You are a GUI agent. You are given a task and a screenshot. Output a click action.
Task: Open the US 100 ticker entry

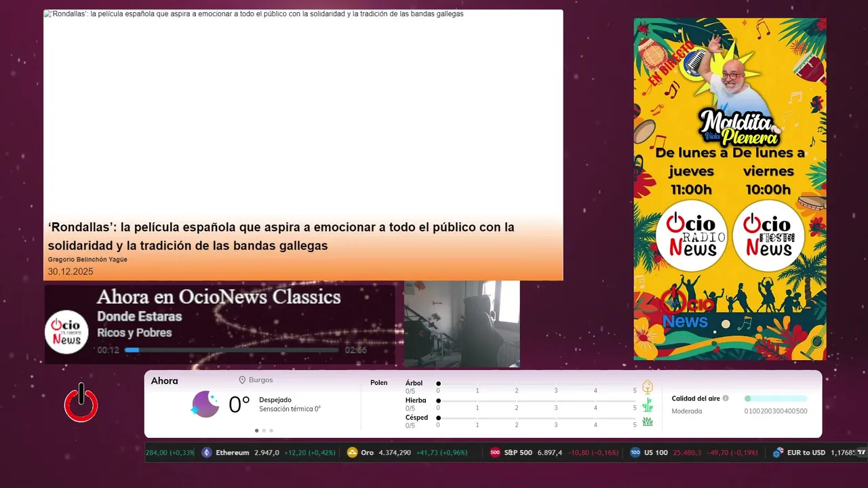tap(694, 453)
